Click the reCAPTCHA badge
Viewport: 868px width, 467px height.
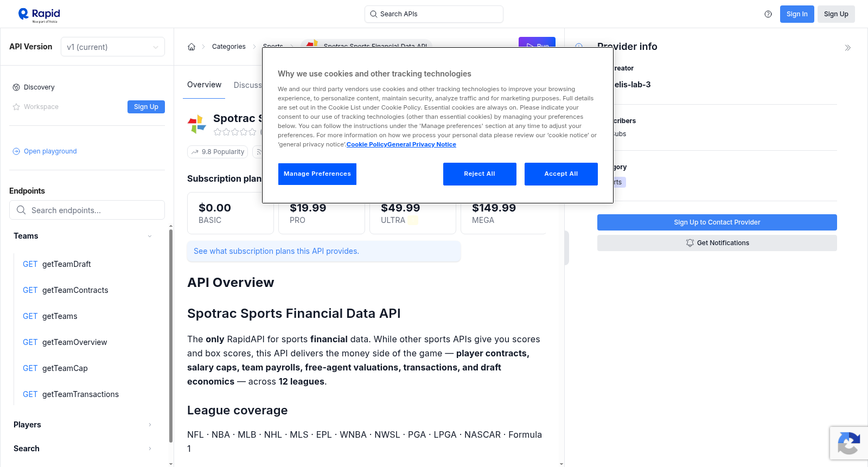[849, 443]
